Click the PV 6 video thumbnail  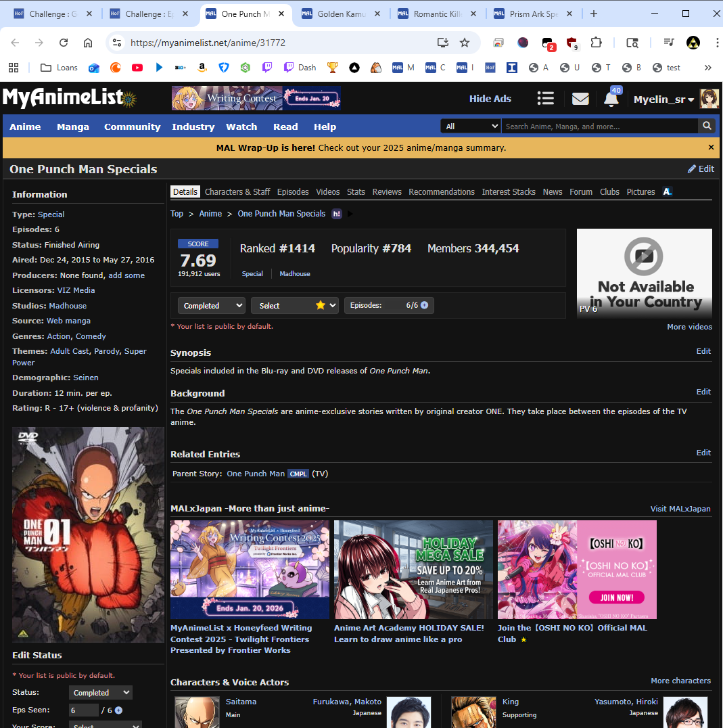coord(644,273)
